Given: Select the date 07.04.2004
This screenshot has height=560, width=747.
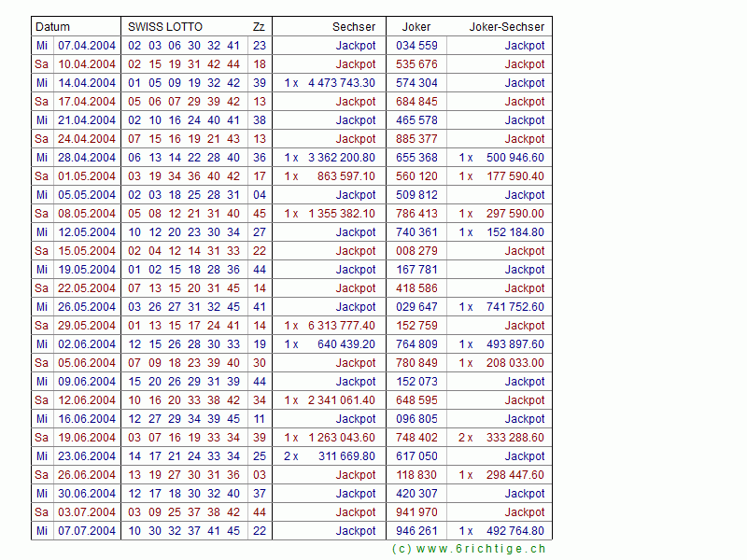Looking at the screenshot, I should [87, 46].
